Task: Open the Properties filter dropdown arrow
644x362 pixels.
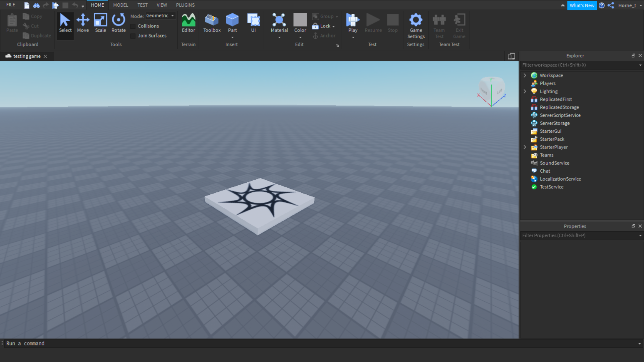Action: [640, 236]
